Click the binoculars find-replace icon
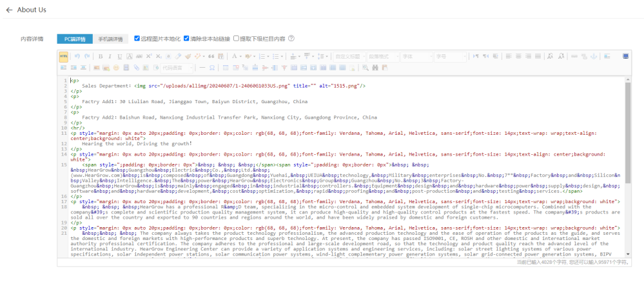Viewport: 644px width, 289px height. (x=375, y=68)
